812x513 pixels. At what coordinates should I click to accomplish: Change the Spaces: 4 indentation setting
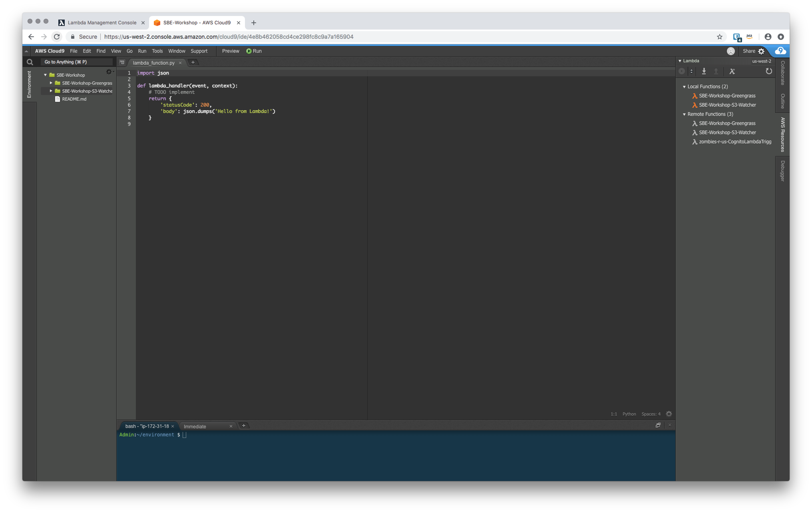[651, 414]
